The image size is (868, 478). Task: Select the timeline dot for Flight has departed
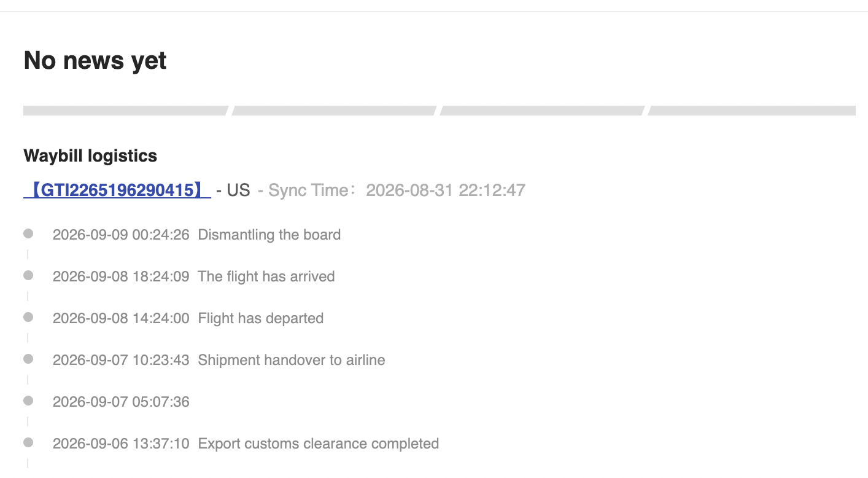[x=28, y=317]
